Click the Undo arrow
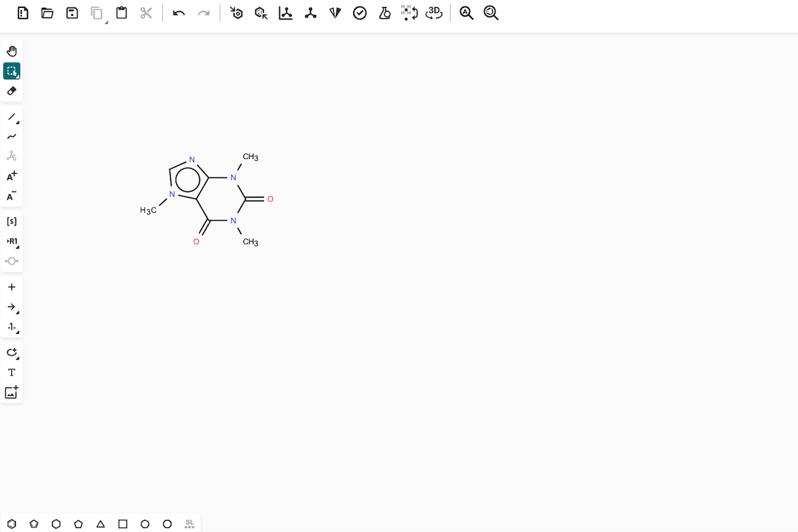This screenshot has height=532, width=798. [x=179, y=13]
